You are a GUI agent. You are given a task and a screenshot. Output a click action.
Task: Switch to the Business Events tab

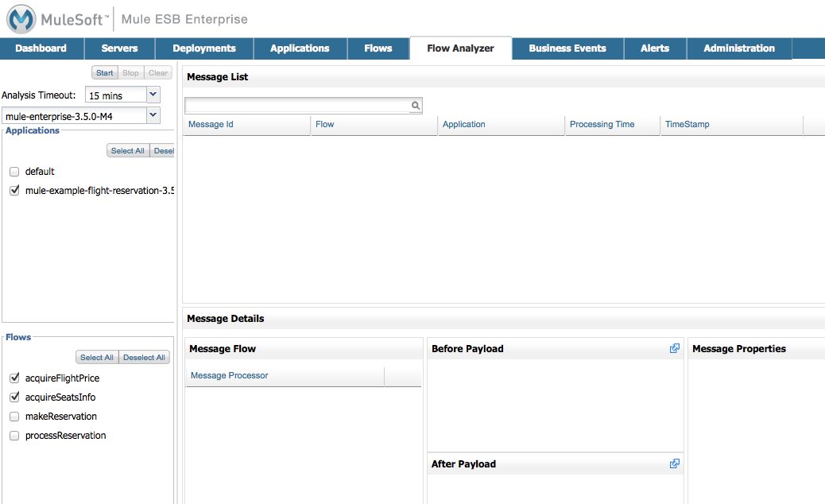(x=567, y=48)
